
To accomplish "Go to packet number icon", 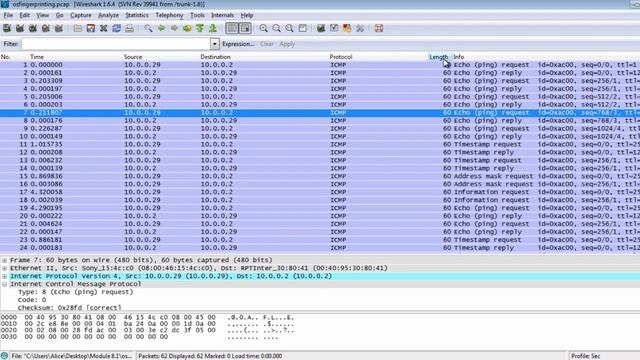I will pyautogui.click(x=187, y=28).
